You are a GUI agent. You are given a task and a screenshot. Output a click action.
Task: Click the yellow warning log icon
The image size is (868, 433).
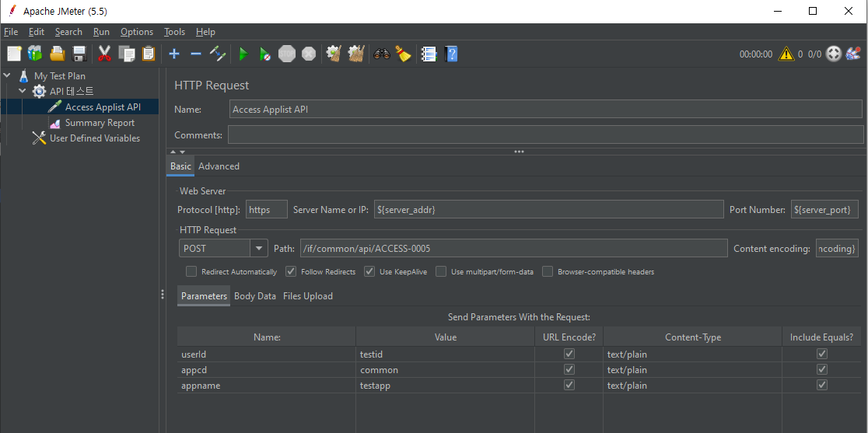pos(786,54)
